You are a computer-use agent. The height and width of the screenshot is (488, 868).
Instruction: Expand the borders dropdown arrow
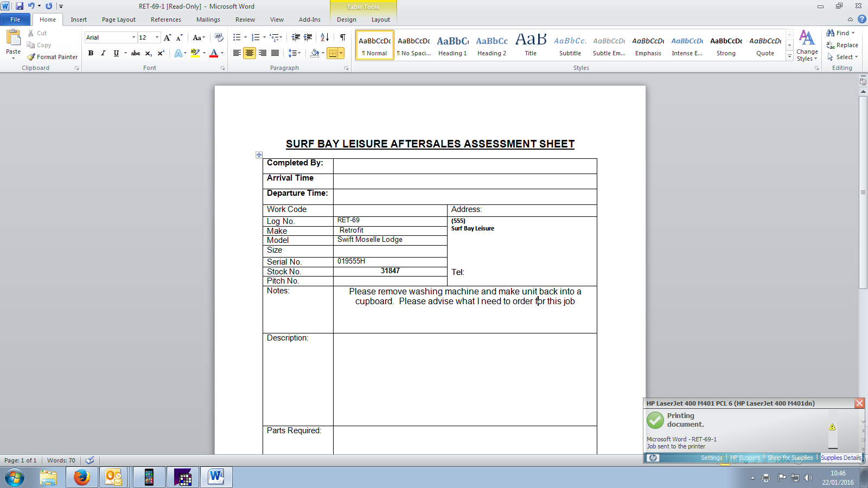click(341, 53)
